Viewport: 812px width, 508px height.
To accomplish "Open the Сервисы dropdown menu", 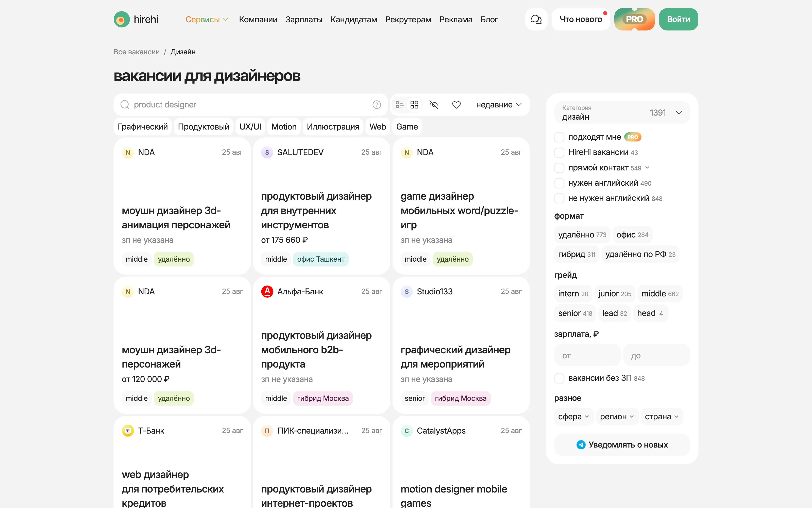I will [x=207, y=20].
